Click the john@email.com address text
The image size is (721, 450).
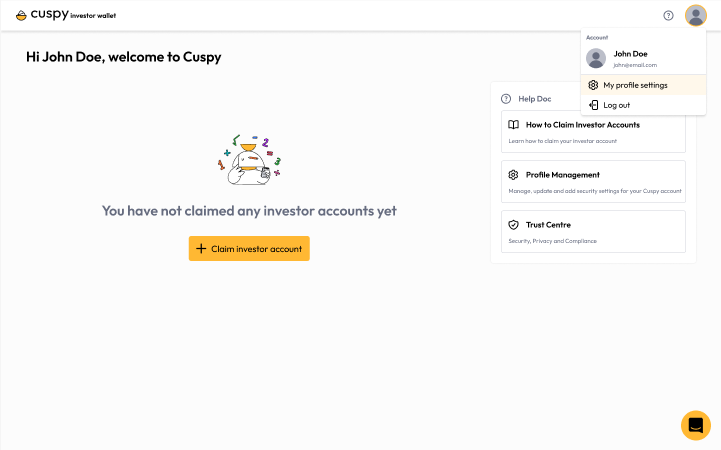pyautogui.click(x=635, y=65)
